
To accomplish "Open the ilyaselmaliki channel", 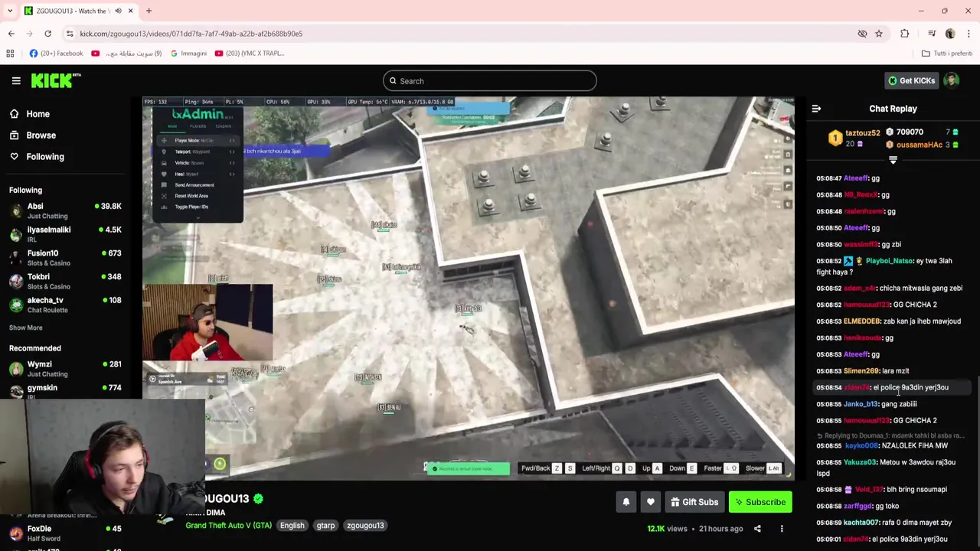I will click(65, 234).
